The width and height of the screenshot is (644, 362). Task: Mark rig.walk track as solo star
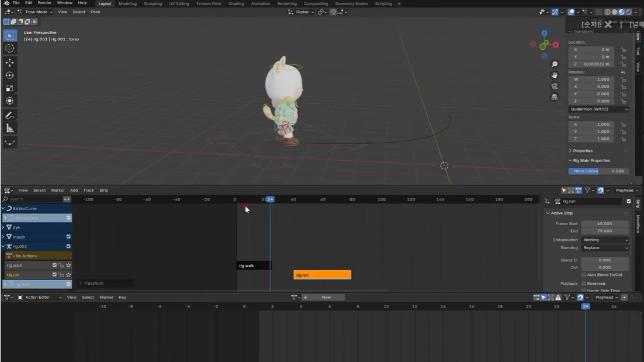point(68,266)
